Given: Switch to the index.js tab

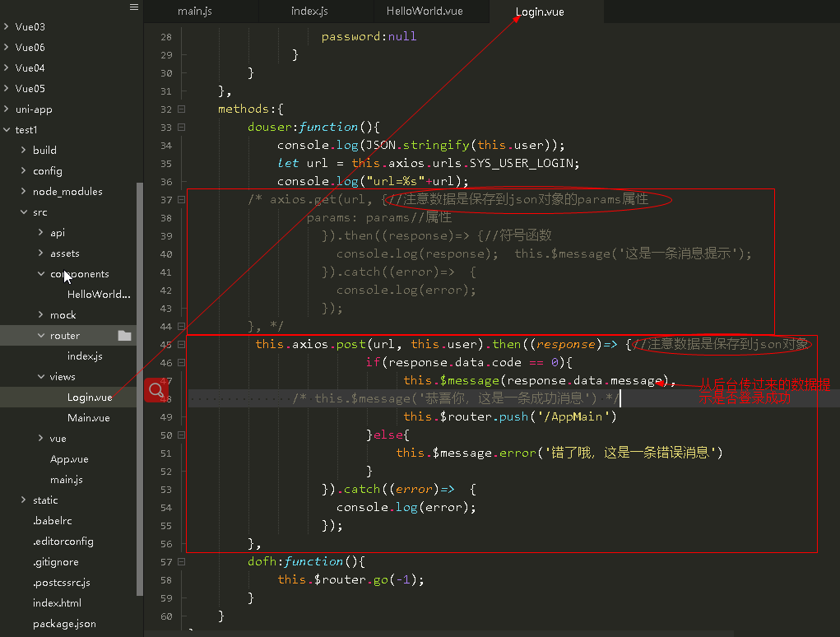Looking at the screenshot, I should click(309, 12).
